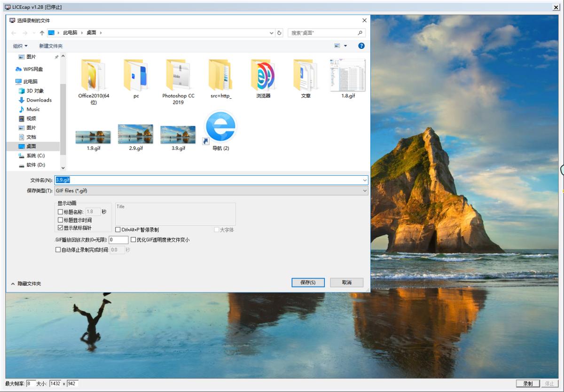Expand the address bar history dropdown

coord(272,33)
